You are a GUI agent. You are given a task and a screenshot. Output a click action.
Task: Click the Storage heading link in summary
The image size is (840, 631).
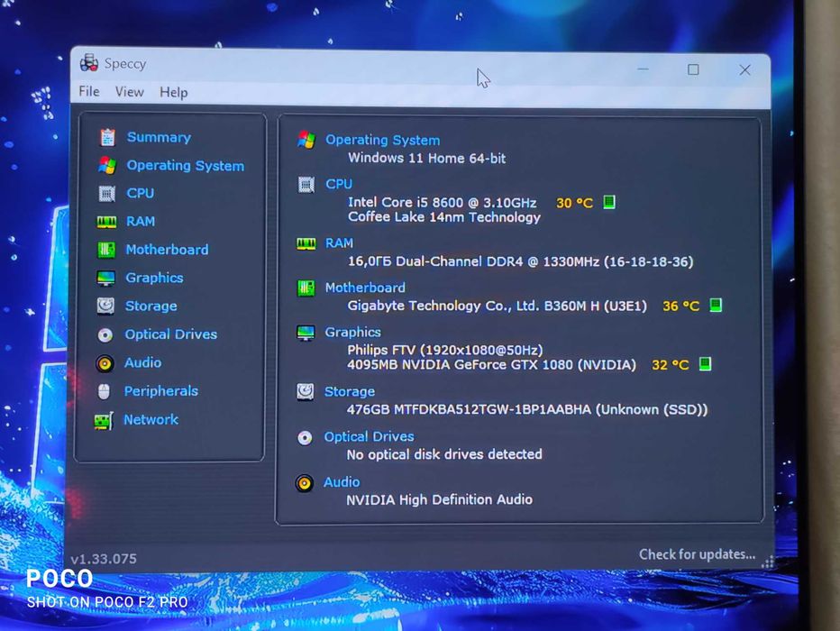350,392
